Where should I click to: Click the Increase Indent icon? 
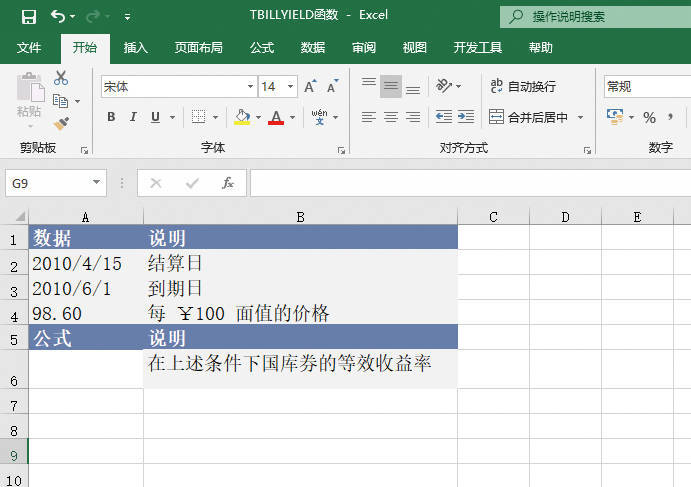(x=465, y=117)
